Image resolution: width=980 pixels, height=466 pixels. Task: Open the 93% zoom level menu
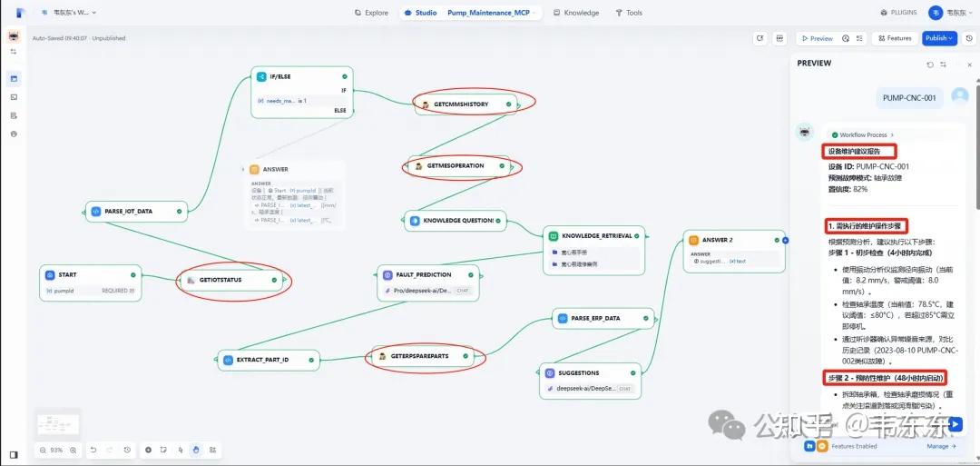pyautogui.click(x=57, y=451)
